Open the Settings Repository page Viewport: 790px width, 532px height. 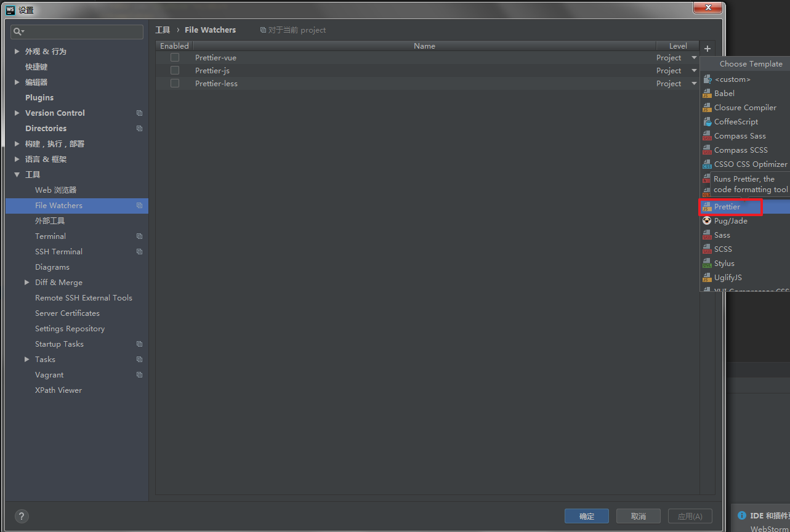(70, 329)
